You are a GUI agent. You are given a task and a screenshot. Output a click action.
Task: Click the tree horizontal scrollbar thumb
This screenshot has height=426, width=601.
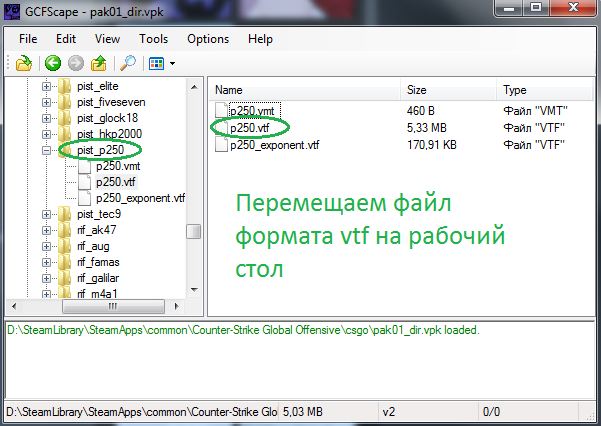click(113, 306)
